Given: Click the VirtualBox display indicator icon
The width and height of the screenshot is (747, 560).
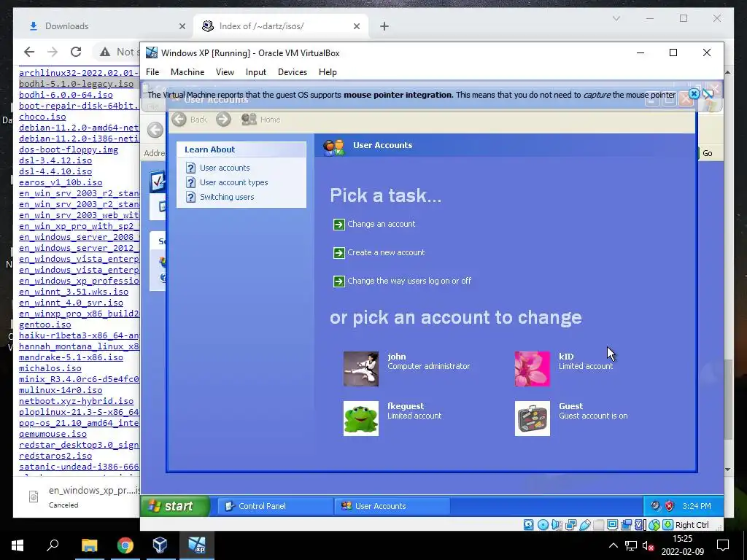Looking at the screenshot, I should tap(613, 525).
